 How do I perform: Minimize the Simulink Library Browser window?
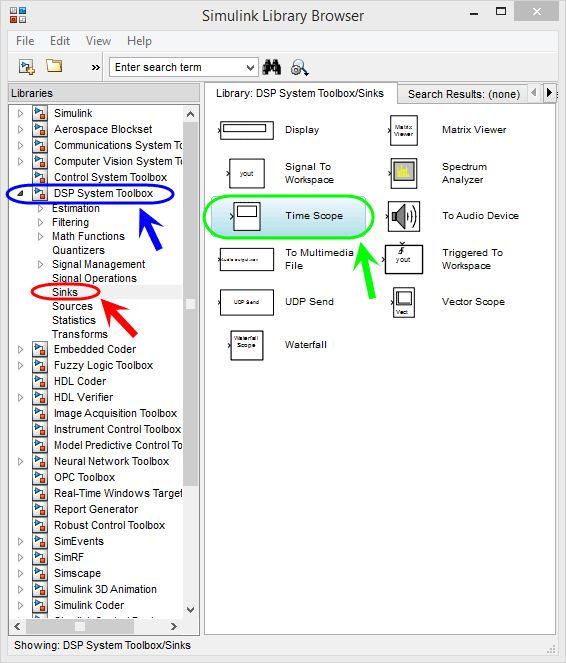point(474,13)
